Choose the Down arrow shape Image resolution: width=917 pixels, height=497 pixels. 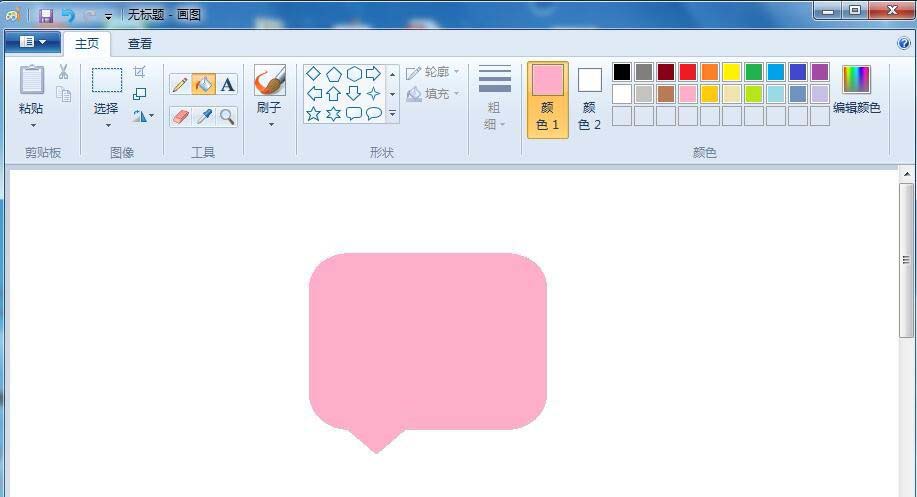(353, 94)
